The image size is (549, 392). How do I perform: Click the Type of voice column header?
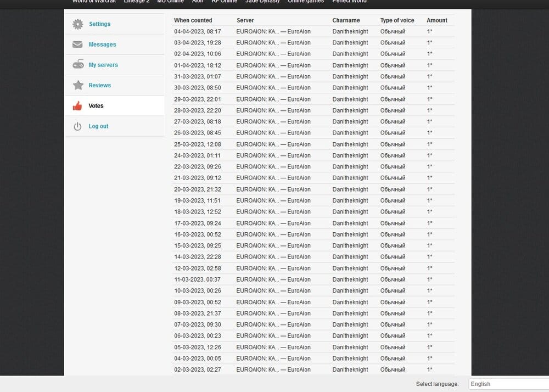(x=397, y=20)
